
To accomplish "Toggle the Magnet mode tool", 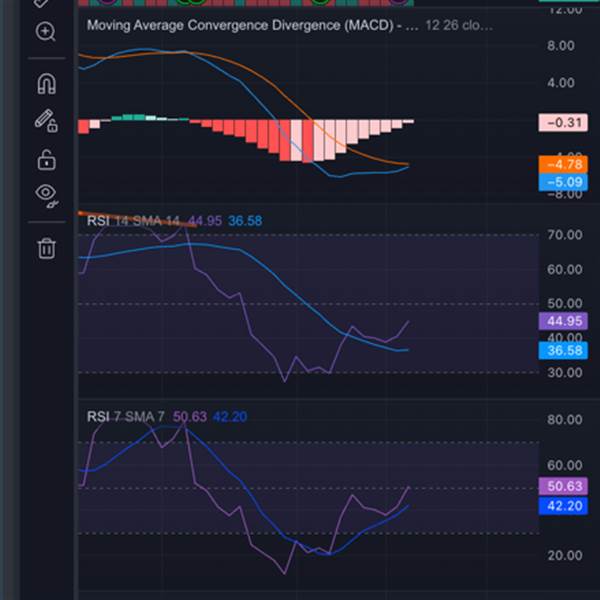I will [46, 83].
